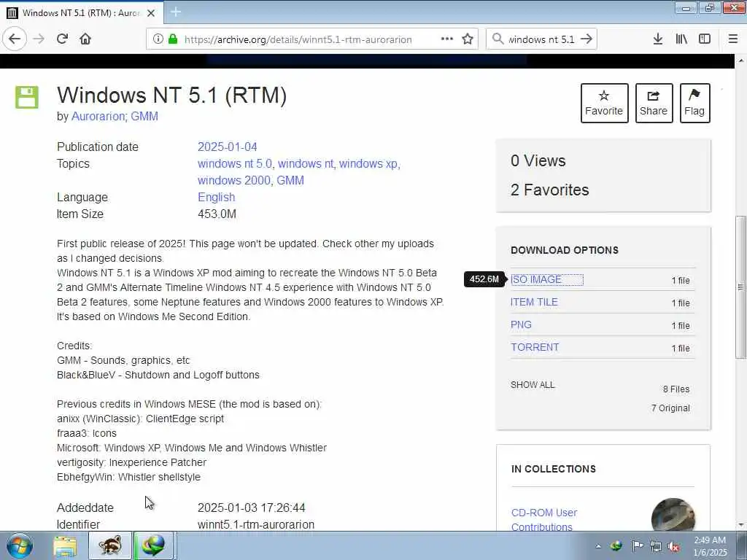Open the GMM creator link

click(x=144, y=116)
